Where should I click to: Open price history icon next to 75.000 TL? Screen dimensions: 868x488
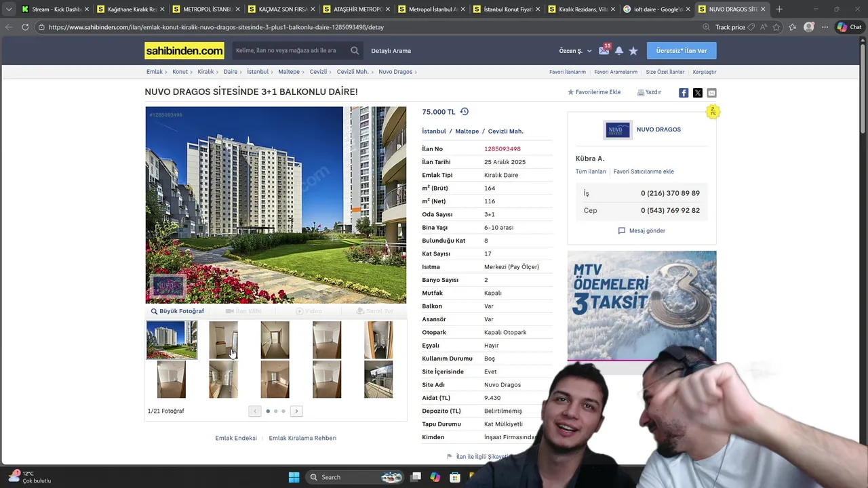tap(465, 112)
